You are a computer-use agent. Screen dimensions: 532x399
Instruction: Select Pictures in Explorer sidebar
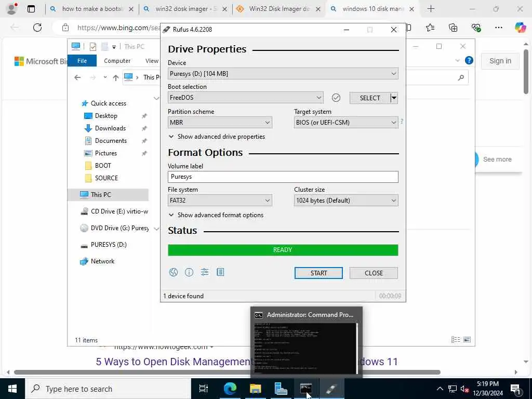tap(105, 153)
